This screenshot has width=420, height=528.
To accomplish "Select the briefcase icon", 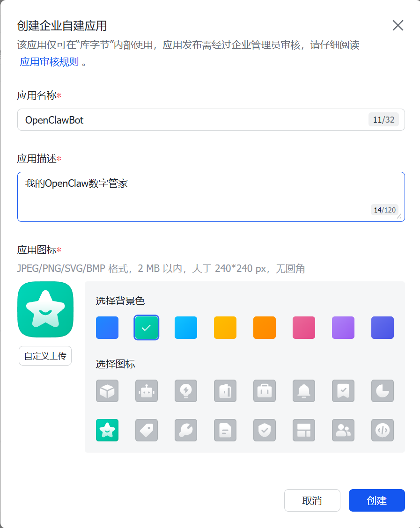I will (x=265, y=391).
